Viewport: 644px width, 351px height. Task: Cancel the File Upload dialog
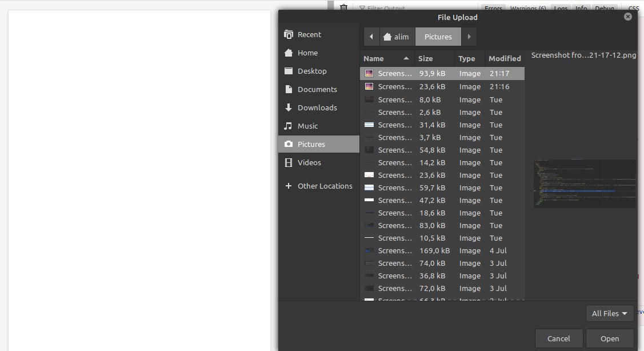pyautogui.click(x=559, y=338)
